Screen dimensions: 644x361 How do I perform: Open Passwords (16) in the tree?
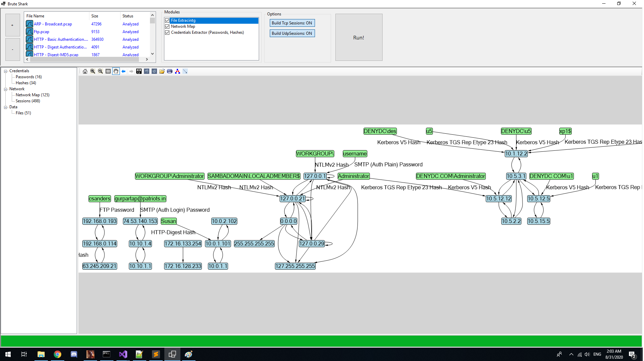pos(29,77)
